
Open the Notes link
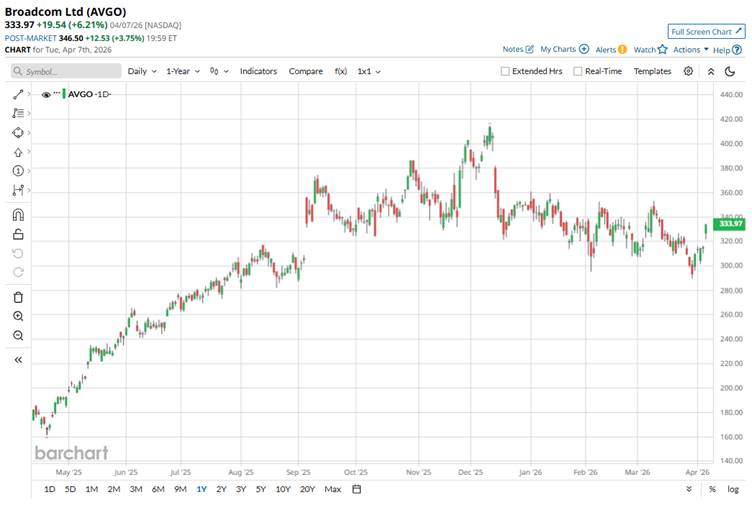click(518, 49)
